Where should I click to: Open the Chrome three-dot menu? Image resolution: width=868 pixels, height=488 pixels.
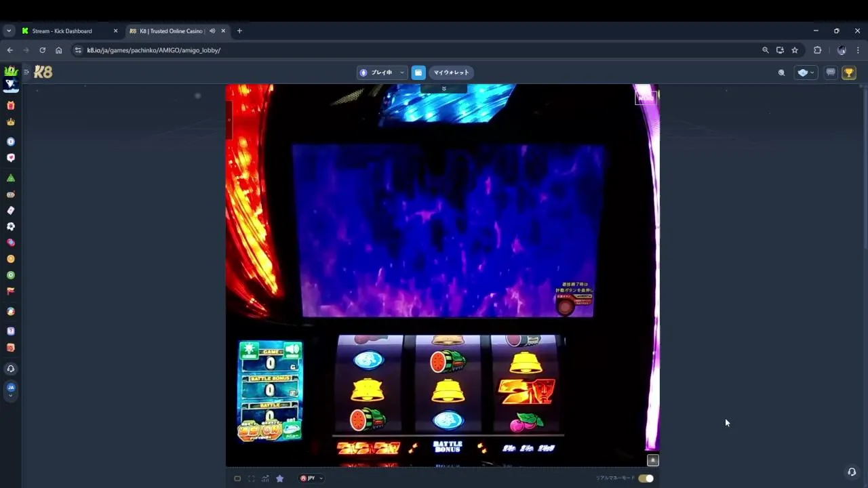coord(858,50)
